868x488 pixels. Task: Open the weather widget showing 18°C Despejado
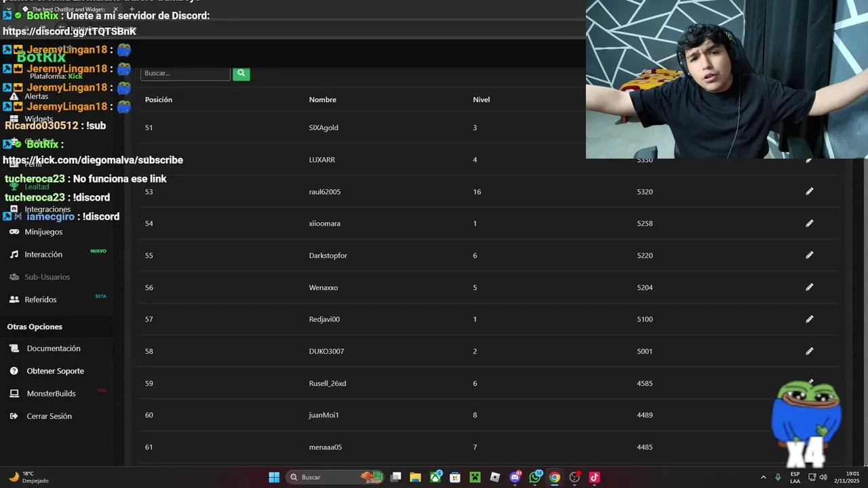(29, 477)
